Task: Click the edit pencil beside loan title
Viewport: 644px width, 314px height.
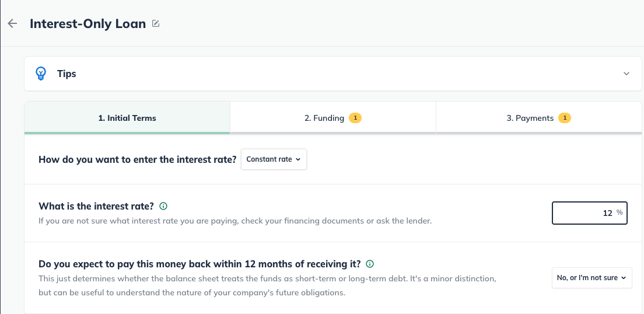Action: tap(156, 24)
